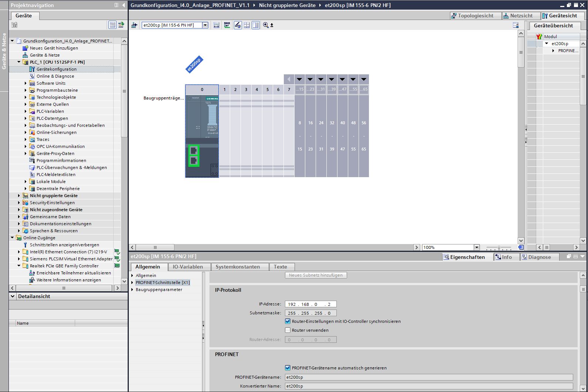Viewport: 588px width, 392px height.
Task: Click the rack expansion arrow above slots 8-15
Action: 300,79
